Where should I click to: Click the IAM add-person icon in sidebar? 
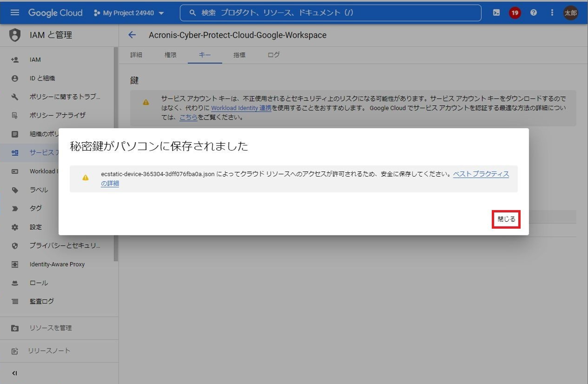15,60
